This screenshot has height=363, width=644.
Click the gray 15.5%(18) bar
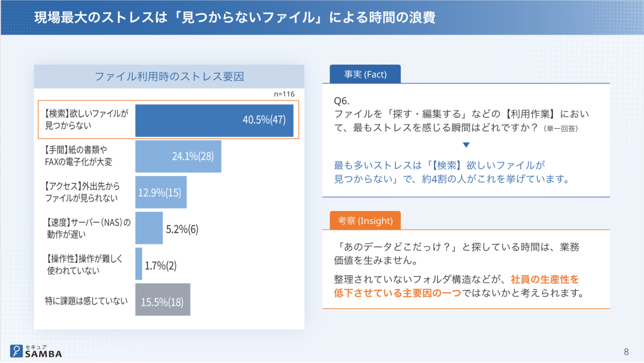pos(163,300)
